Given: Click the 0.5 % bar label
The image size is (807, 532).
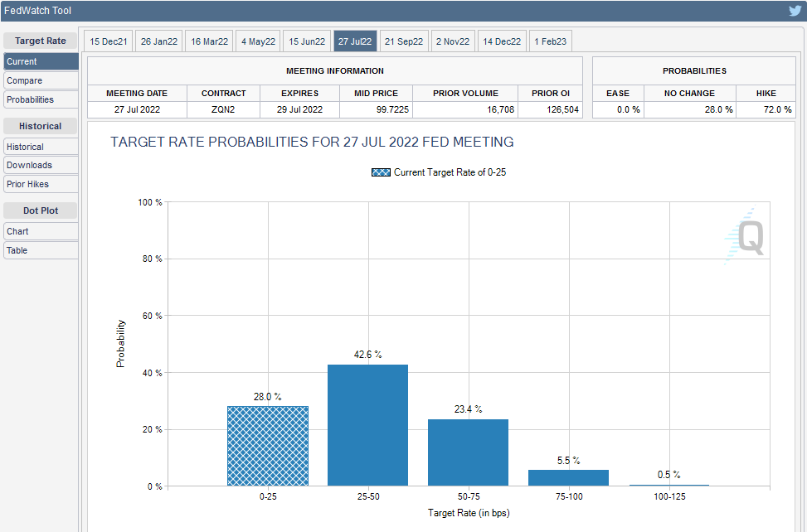Looking at the screenshot, I should point(669,475).
